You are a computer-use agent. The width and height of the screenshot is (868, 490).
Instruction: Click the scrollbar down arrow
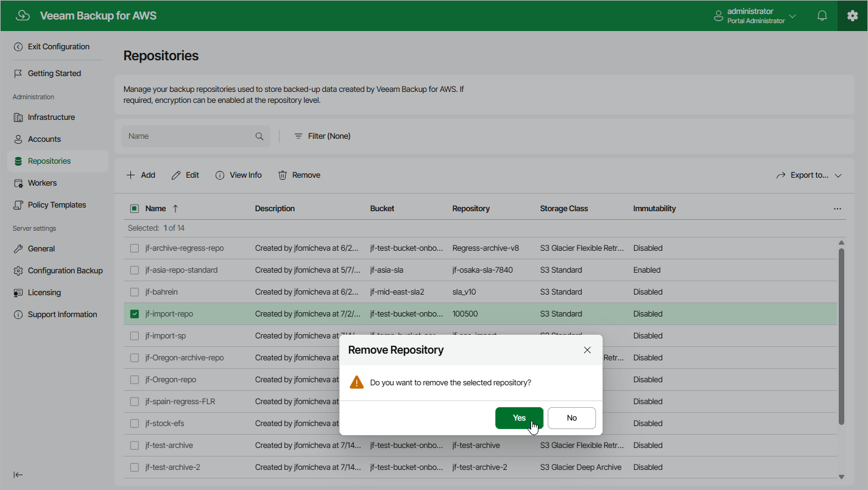(x=842, y=477)
